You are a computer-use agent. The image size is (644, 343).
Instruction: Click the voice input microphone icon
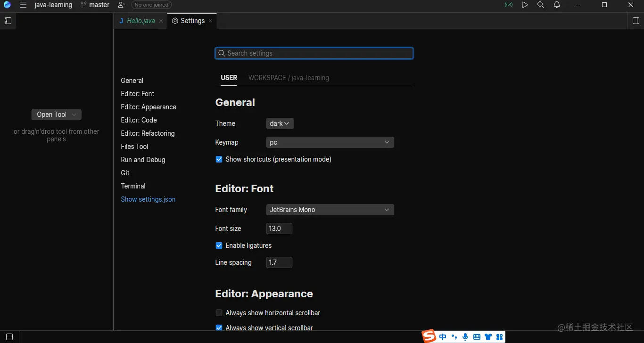[465, 337]
